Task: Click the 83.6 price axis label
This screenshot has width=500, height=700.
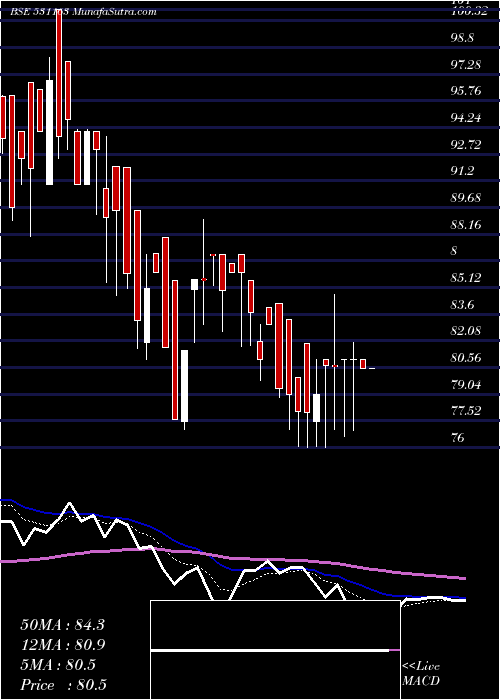Action: (x=462, y=304)
